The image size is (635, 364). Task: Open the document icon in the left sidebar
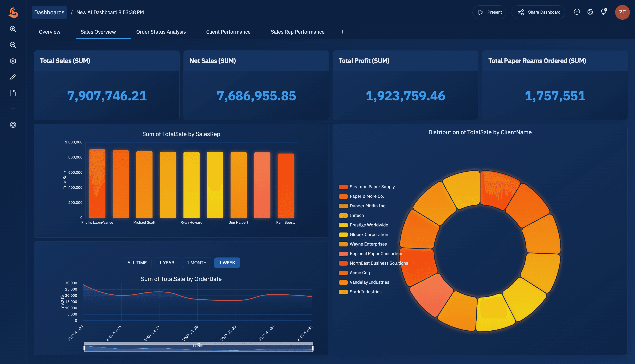[x=13, y=93]
